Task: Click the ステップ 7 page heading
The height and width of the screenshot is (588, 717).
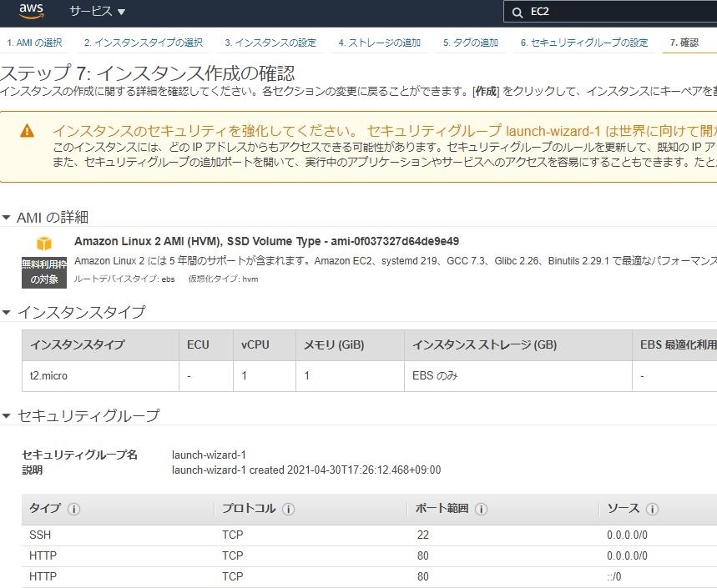Action: (x=147, y=73)
